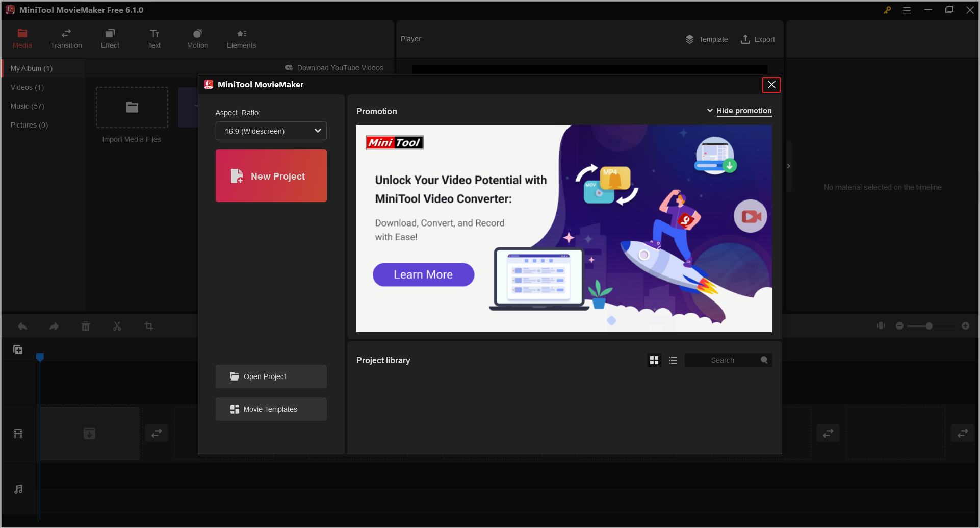Click Learn More in the promotion banner
Image resolution: width=980 pixels, height=528 pixels.
click(424, 274)
